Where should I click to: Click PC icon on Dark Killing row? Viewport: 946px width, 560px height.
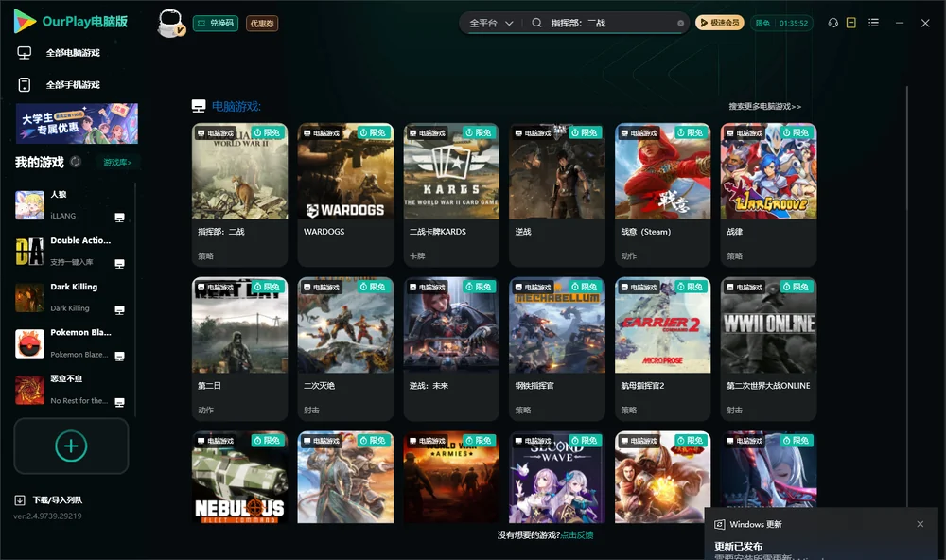point(119,310)
